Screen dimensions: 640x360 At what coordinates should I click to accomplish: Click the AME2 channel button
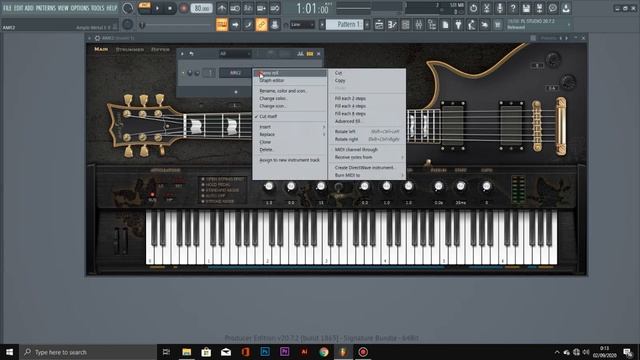[235, 73]
